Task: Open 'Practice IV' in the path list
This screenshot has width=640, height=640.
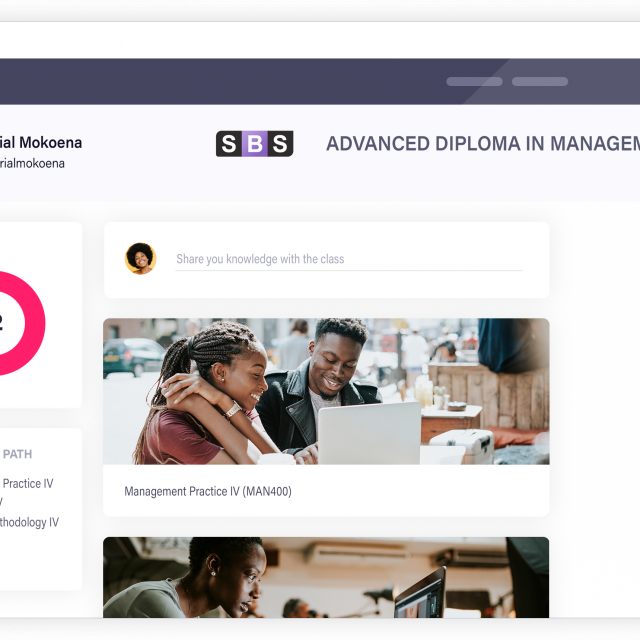Action: point(27,483)
